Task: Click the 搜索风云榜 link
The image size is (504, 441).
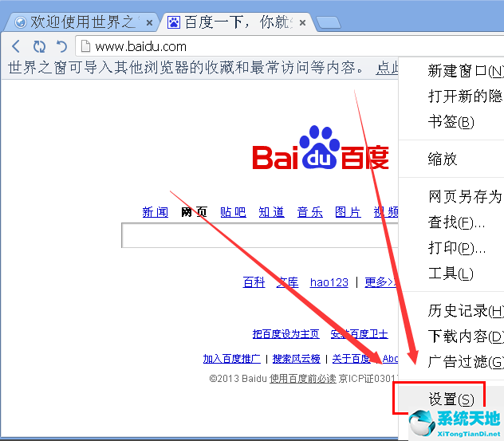Action: 297,358
